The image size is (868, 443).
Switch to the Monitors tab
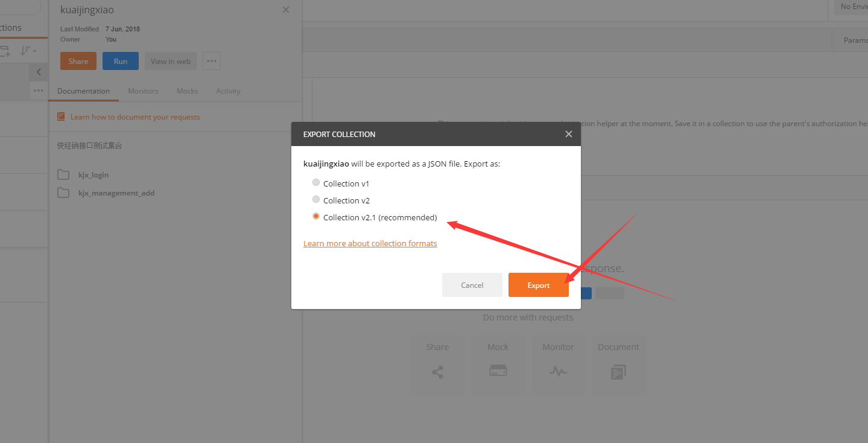pos(143,91)
